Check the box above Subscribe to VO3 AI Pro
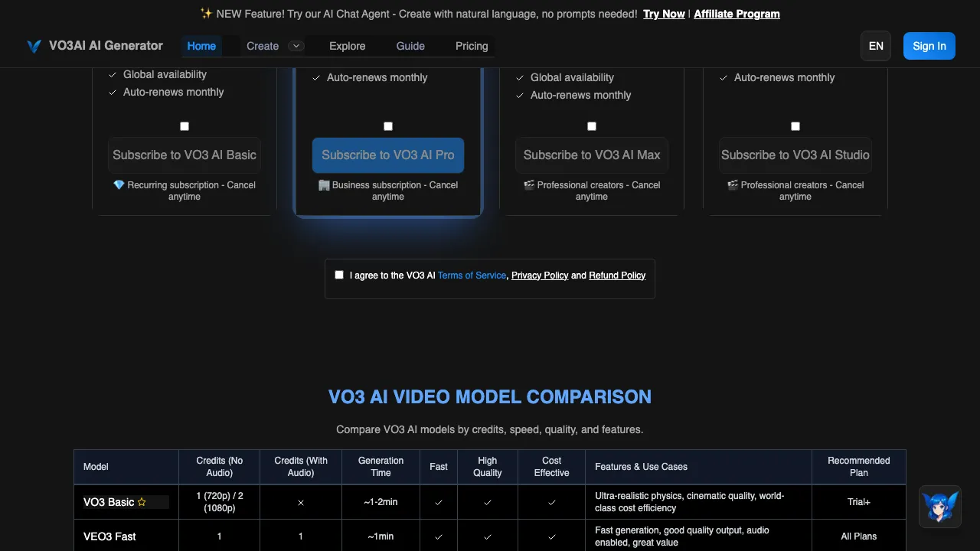 (388, 126)
